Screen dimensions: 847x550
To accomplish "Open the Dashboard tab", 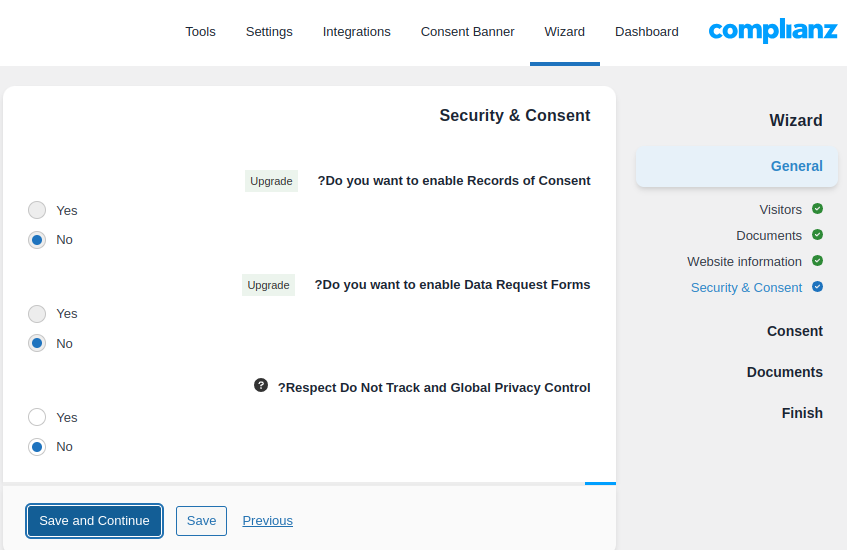I will click(x=646, y=32).
